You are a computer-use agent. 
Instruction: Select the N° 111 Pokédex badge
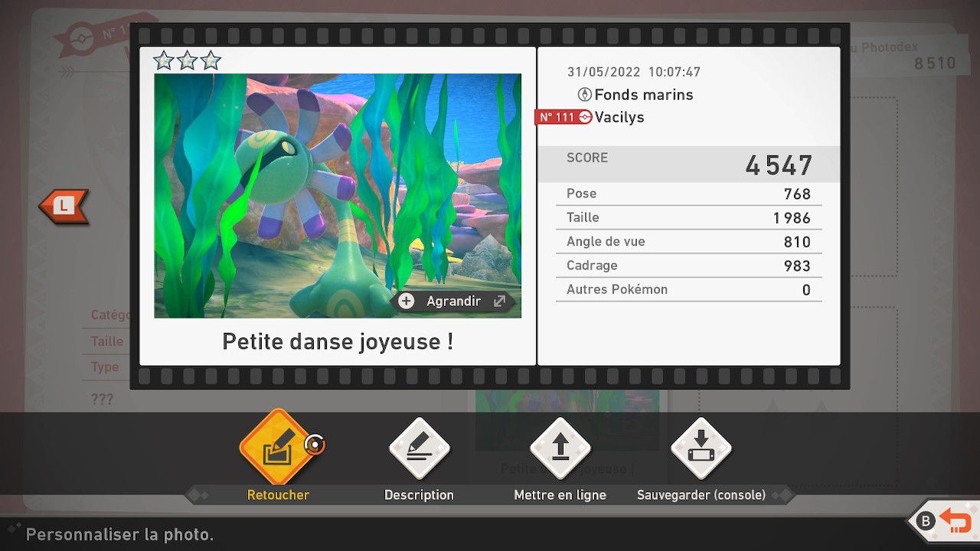[563, 117]
